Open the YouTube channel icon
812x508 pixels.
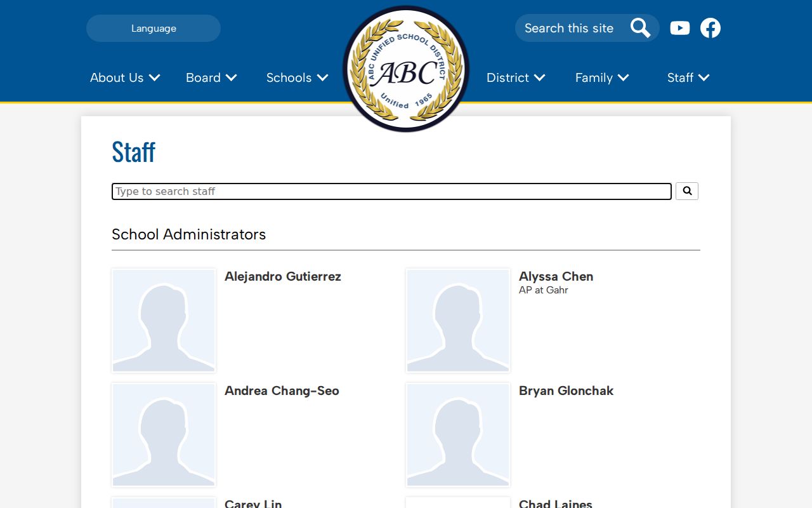click(680, 28)
